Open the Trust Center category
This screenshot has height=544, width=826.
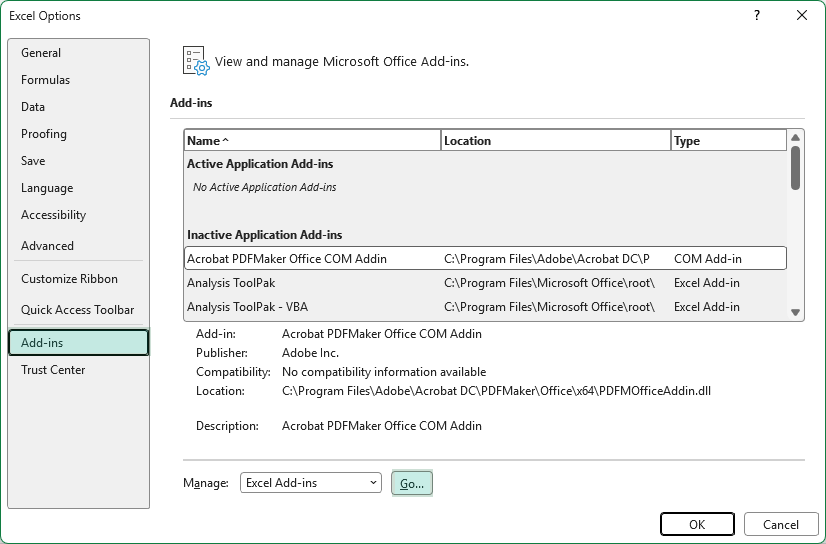78,370
